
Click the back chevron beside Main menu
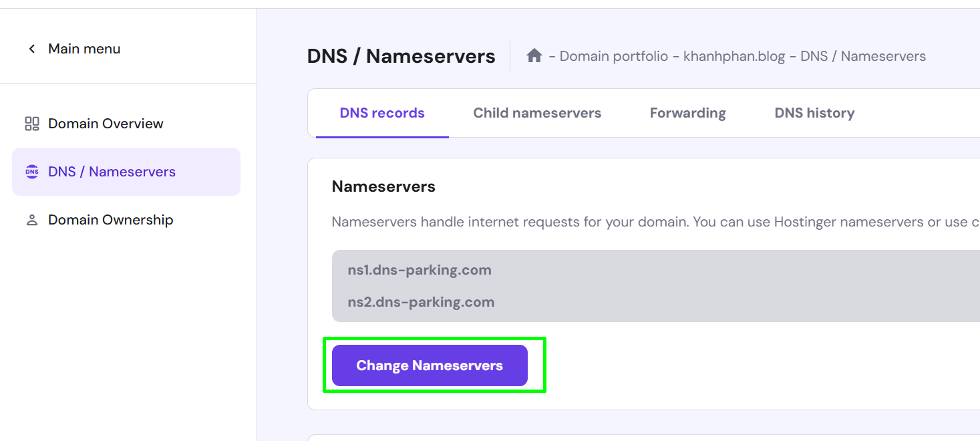31,49
